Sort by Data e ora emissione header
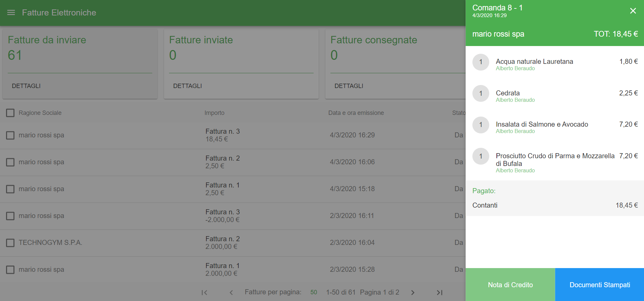Viewport: 644px width, 301px height. tap(356, 113)
